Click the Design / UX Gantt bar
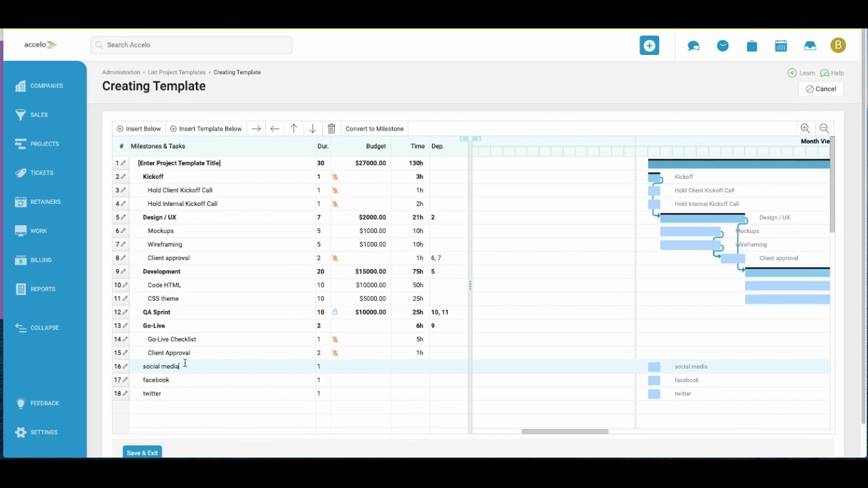This screenshot has height=488, width=868. click(x=703, y=218)
